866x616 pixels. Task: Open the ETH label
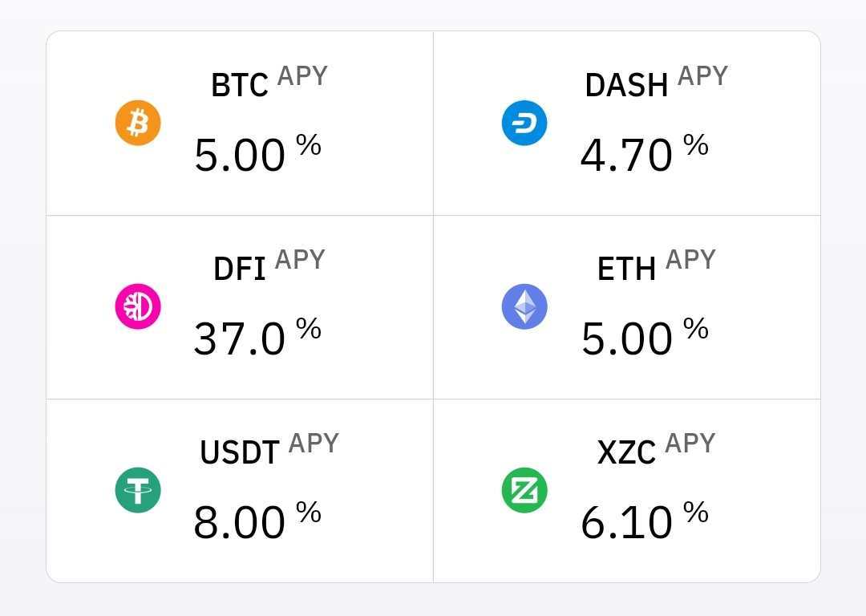pos(626,269)
